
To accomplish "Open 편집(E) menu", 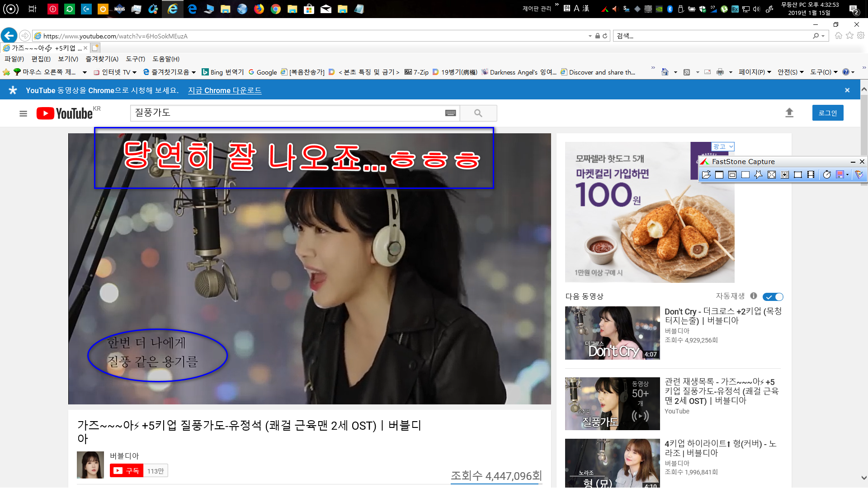I will pyautogui.click(x=41, y=59).
